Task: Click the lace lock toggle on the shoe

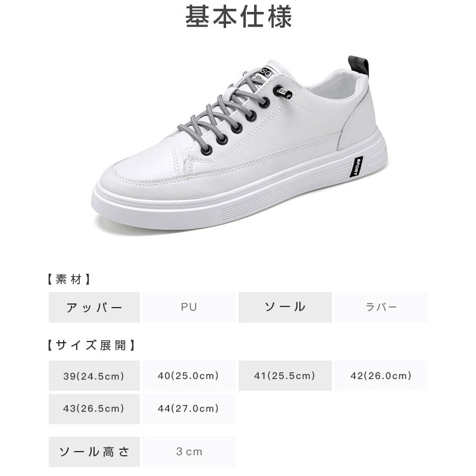Action: [x=283, y=92]
